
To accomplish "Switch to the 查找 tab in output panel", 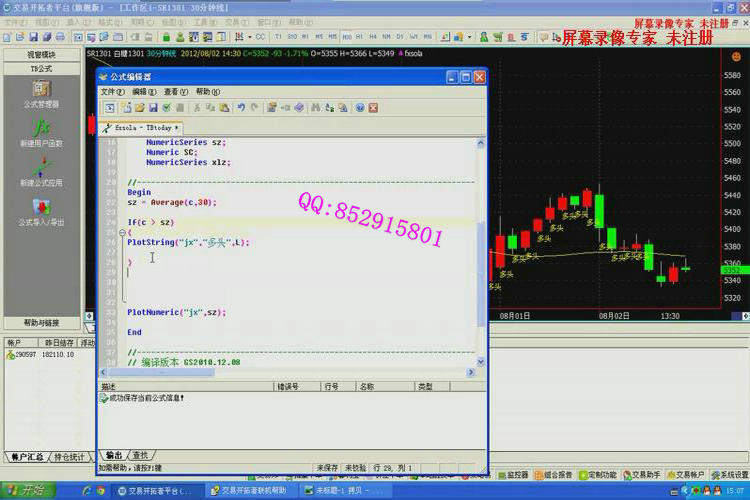I will (x=141, y=455).
